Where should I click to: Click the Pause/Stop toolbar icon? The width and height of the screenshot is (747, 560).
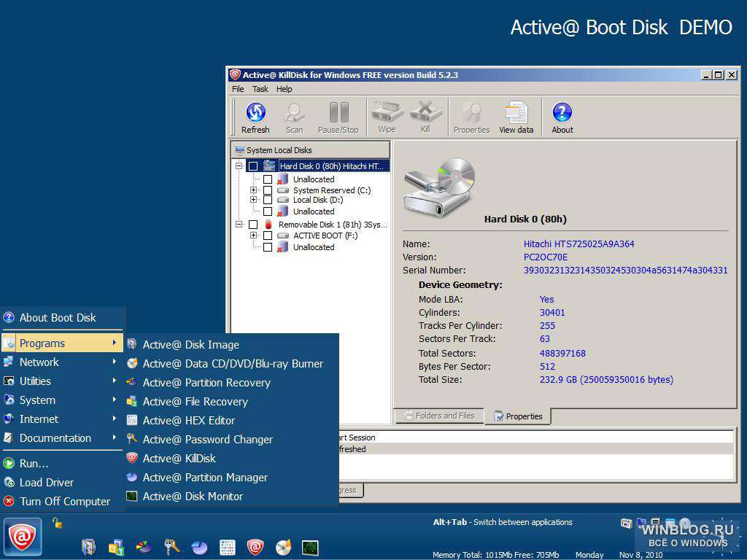click(338, 117)
